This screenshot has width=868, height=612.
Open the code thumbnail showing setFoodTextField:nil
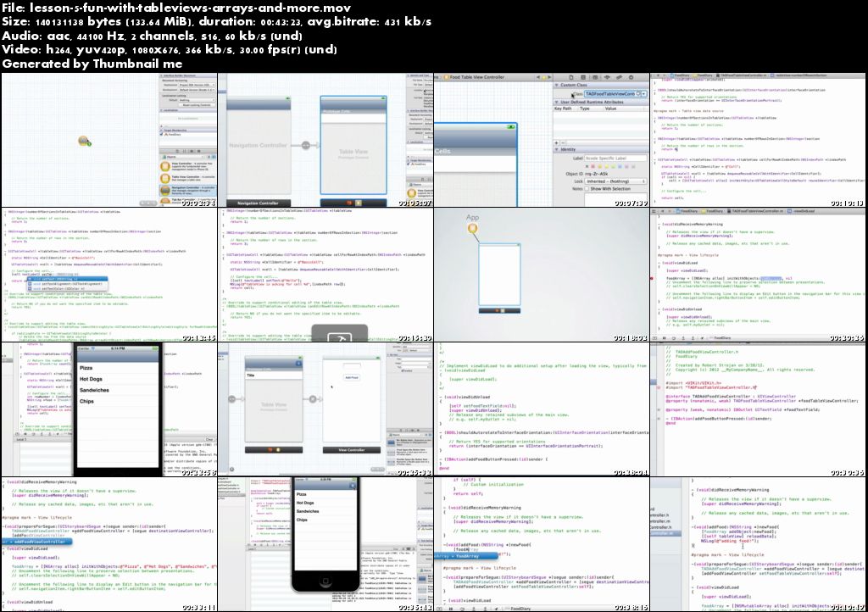tap(542, 409)
